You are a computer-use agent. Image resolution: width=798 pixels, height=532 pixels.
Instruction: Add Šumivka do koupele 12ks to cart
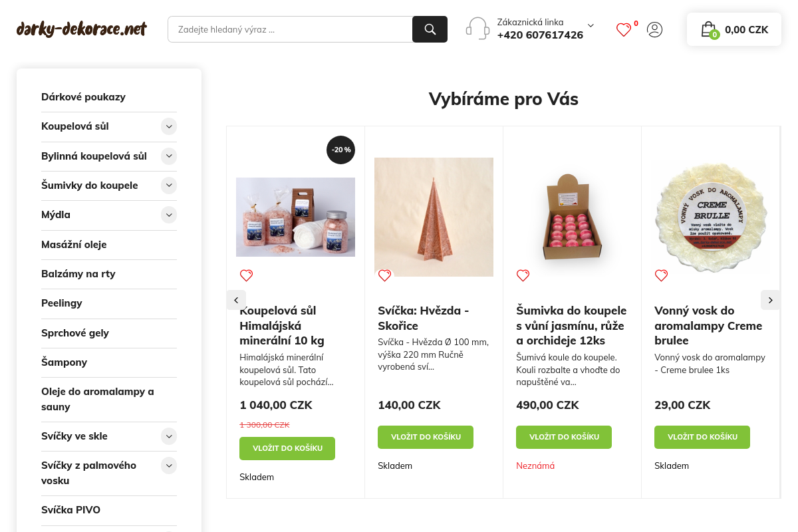pyautogui.click(x=564, y=437)
